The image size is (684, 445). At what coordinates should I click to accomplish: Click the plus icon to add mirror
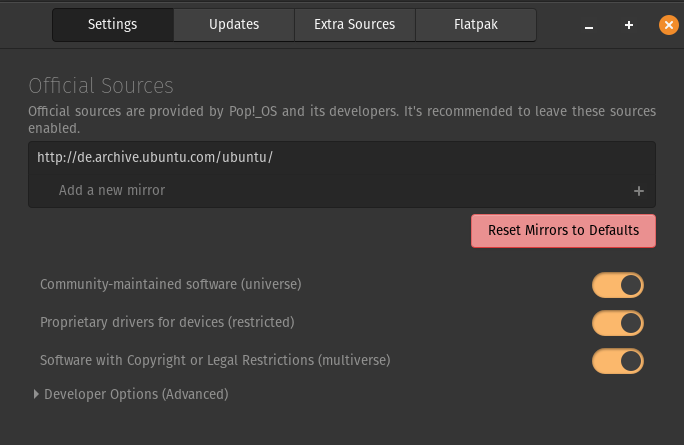(x=639, y=191)
